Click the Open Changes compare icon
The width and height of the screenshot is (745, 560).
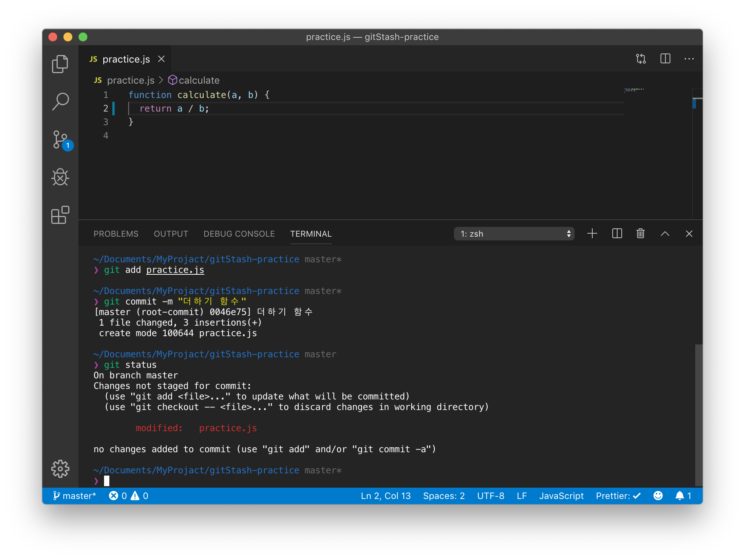tap(641, 59)
